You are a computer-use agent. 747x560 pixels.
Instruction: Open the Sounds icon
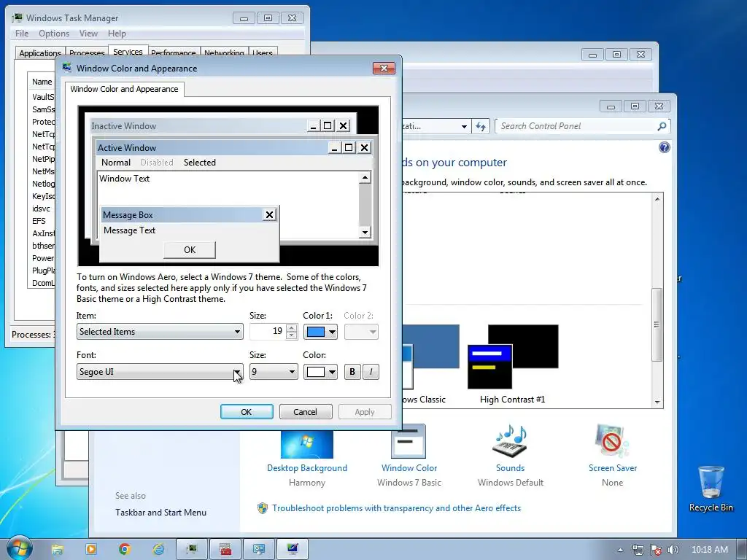510,441
